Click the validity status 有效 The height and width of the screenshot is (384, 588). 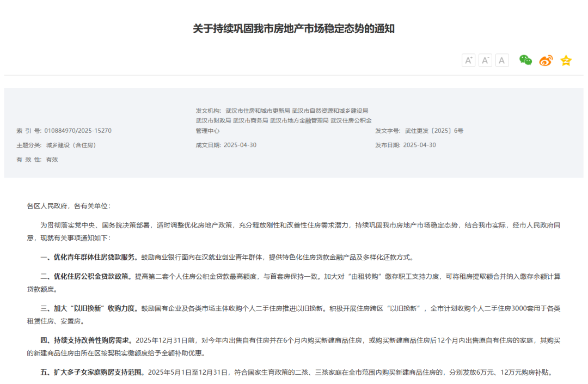[x=52, y=160]
